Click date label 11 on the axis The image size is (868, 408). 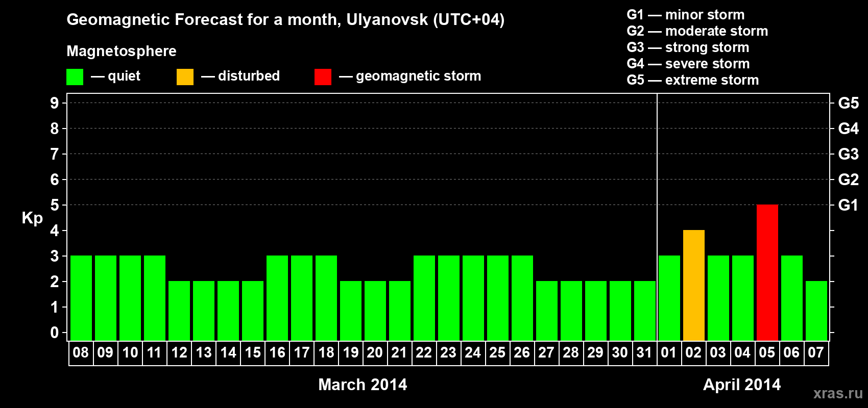154,352
